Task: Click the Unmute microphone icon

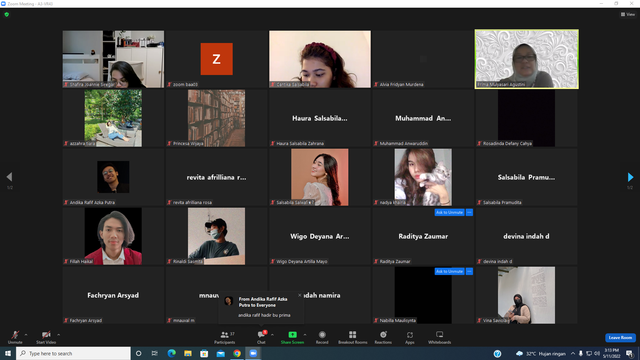Action: 15,335
